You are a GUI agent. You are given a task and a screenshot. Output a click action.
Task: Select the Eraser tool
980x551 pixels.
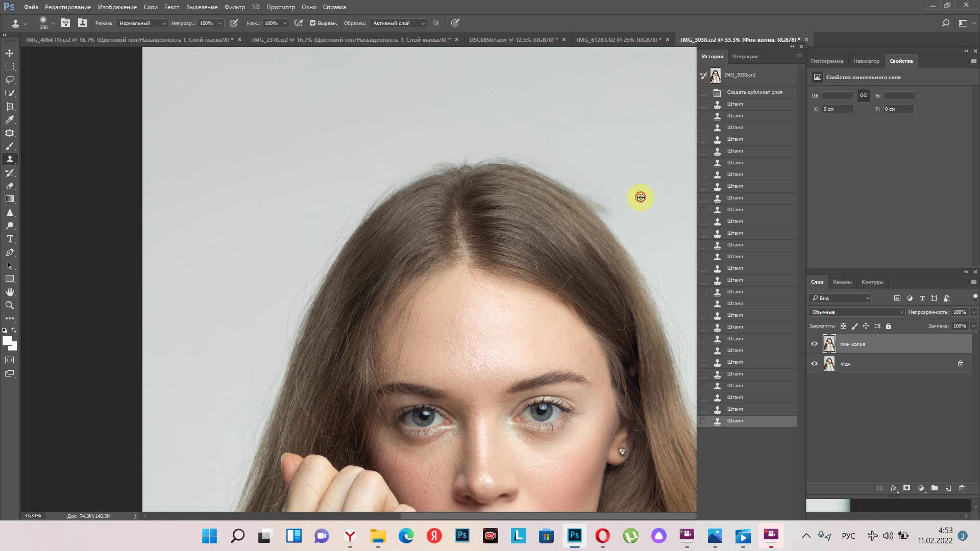pyautogui.click(x=10, y=186)
